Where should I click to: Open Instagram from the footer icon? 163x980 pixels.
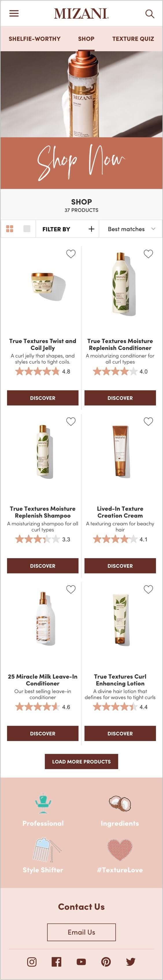pos(32,961)
